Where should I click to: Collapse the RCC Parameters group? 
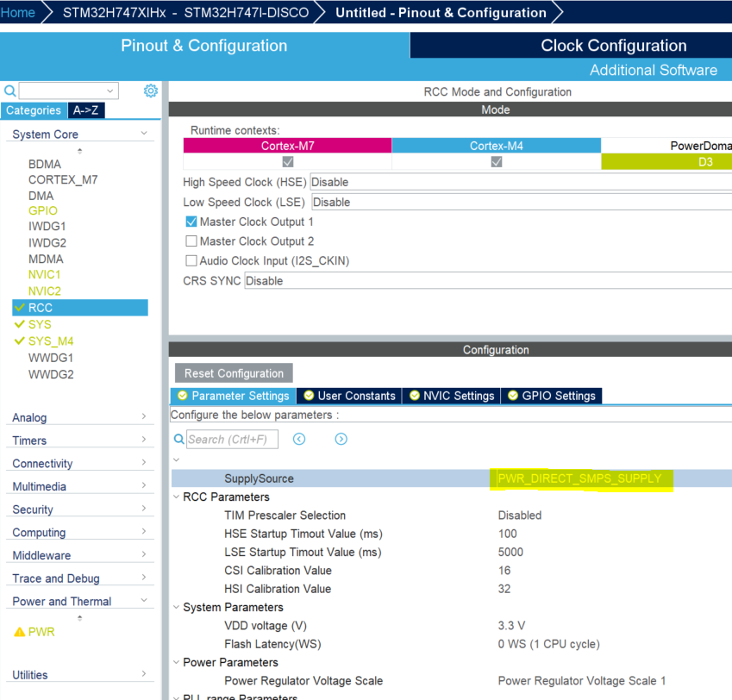(x=176, y=497)
